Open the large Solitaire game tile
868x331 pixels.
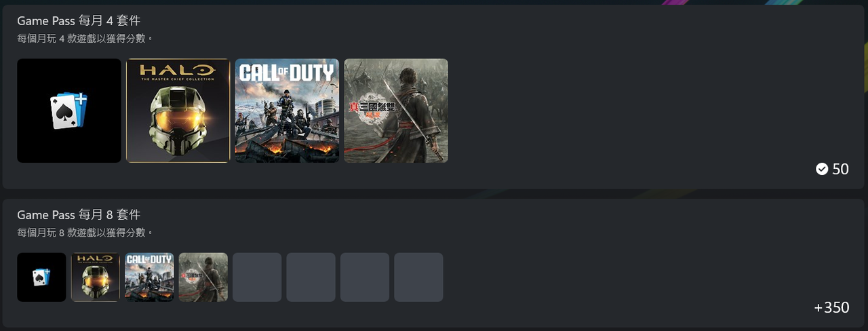[x=69, y=111]
